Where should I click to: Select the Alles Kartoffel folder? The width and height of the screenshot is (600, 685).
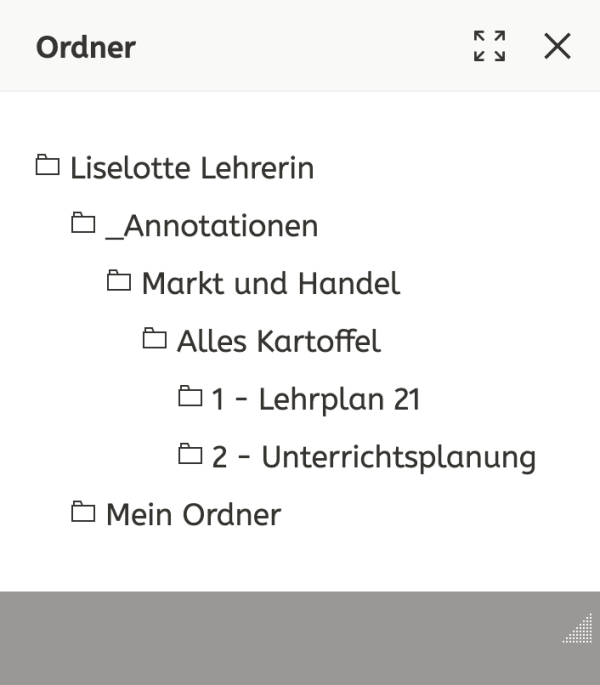click(279, 341)
